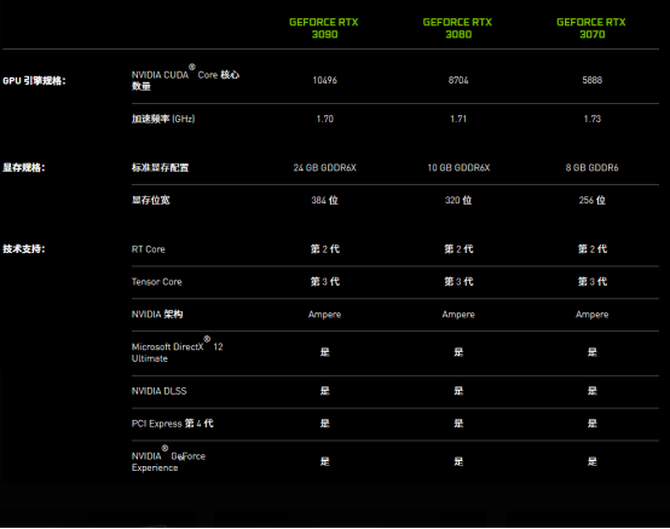Viewport: 670px width, 529px height.
Task: Click the NVIDIA CUDA Core 核心数量 row label
Action: (x=185, y=80)
